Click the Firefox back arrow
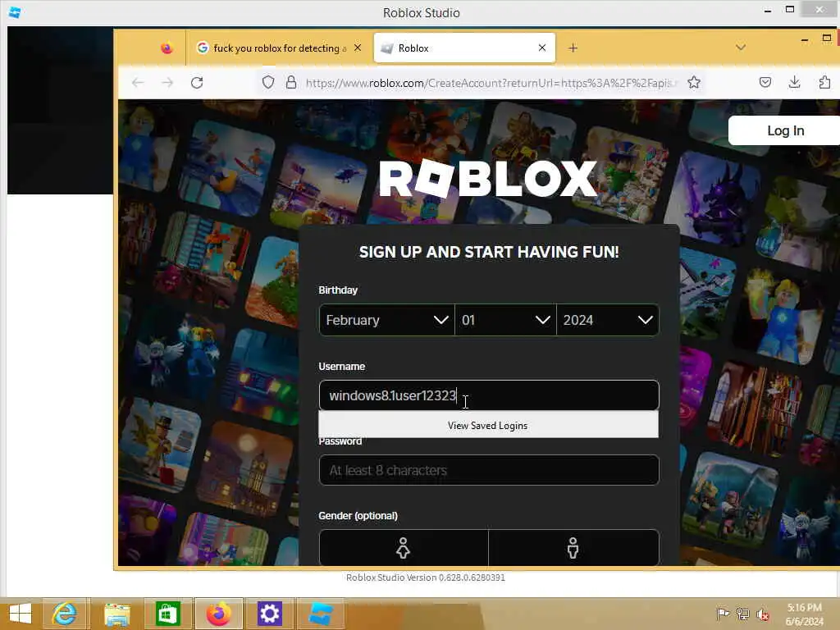The width and height of the screenshot is (840, 630). coord(138,83)
